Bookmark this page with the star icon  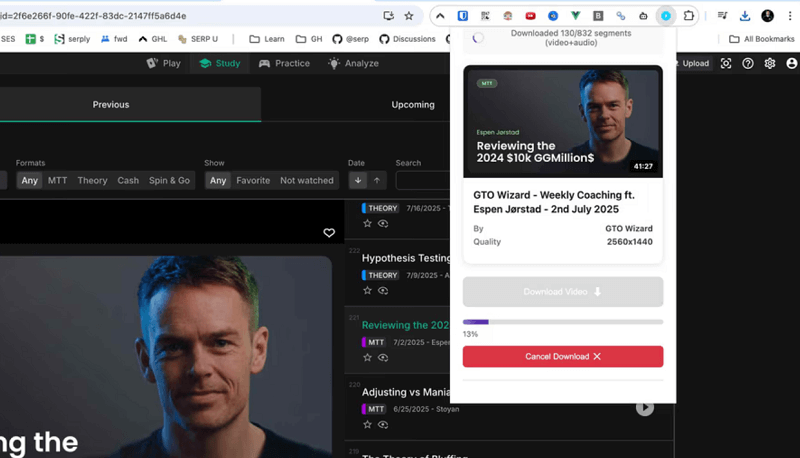click(x=409, y=16)
